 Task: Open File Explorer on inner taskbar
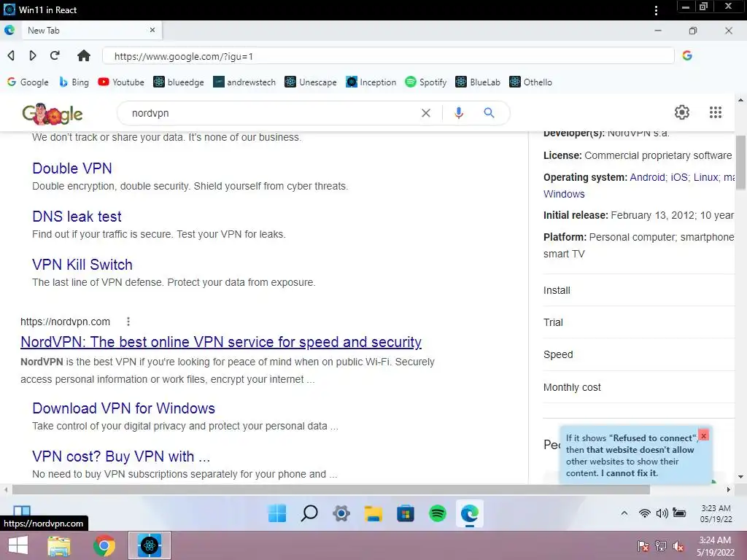coord(373,513)
